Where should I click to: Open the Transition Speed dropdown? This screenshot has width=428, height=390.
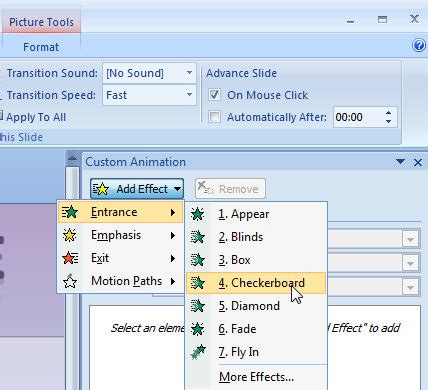(189, 95)
